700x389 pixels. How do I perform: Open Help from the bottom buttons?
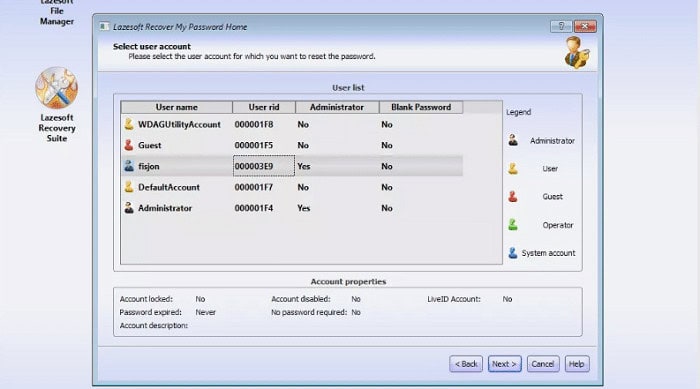coord(577,364)
